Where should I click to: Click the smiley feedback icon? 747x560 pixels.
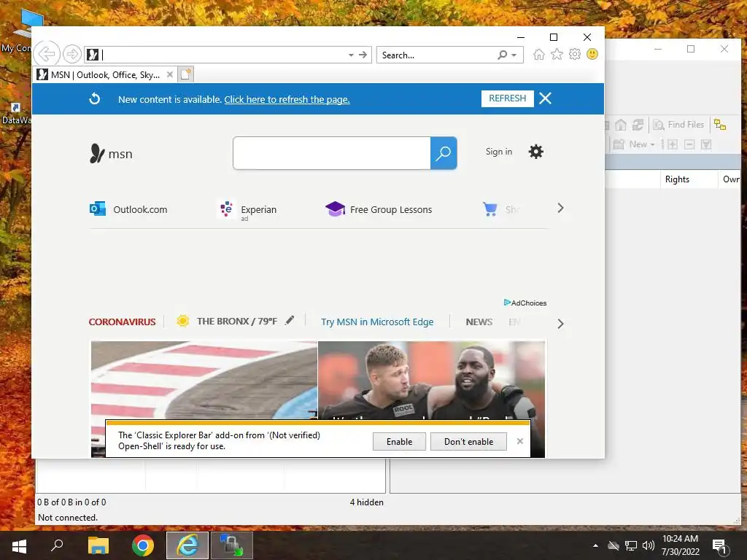pos(592,54)
